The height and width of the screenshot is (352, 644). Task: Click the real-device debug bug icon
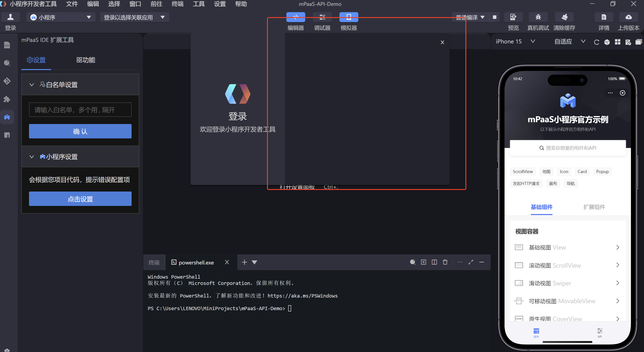pyautogui.click(x=538, y=17)
